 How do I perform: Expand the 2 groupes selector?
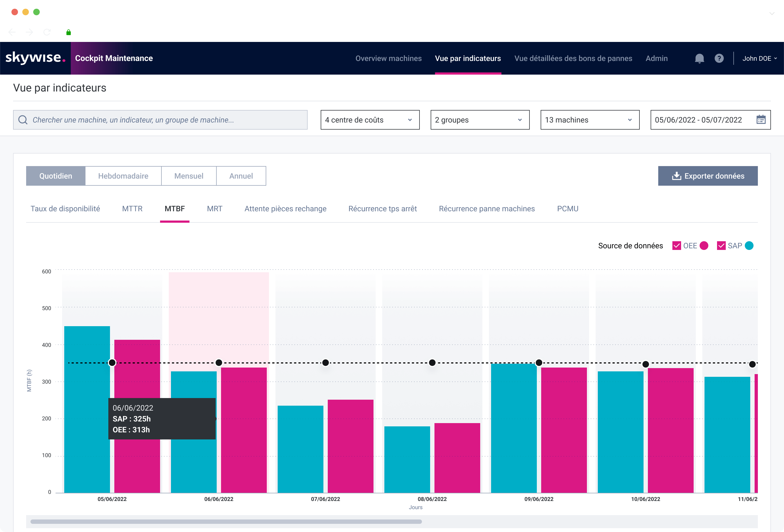tap(480, 120)
